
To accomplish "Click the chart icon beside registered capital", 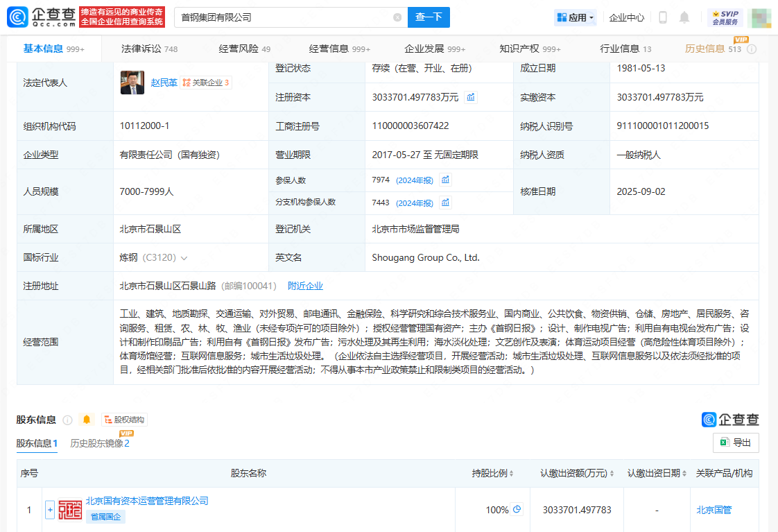I will [471, 97].
